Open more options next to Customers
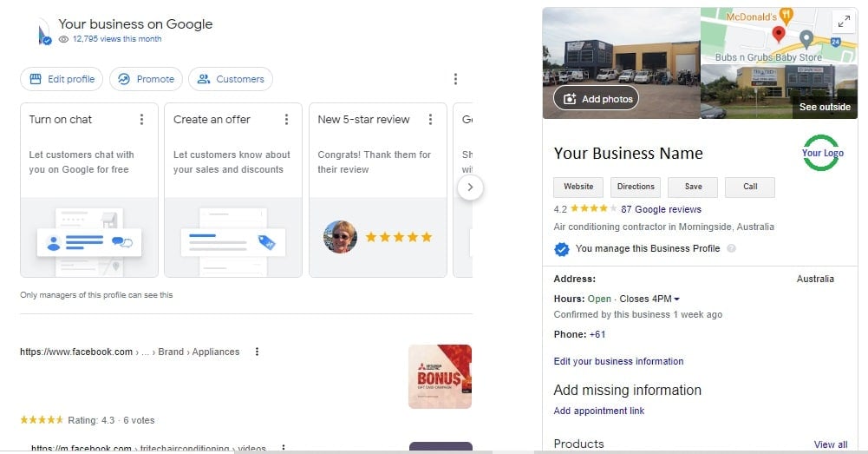The image size is (868, 454). point(455,79)
